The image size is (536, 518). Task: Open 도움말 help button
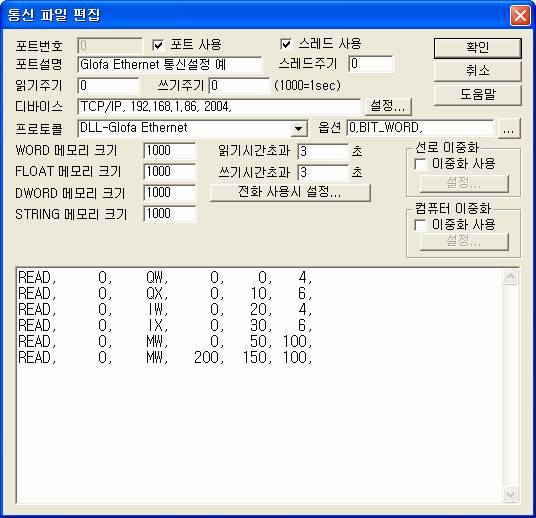478,95
